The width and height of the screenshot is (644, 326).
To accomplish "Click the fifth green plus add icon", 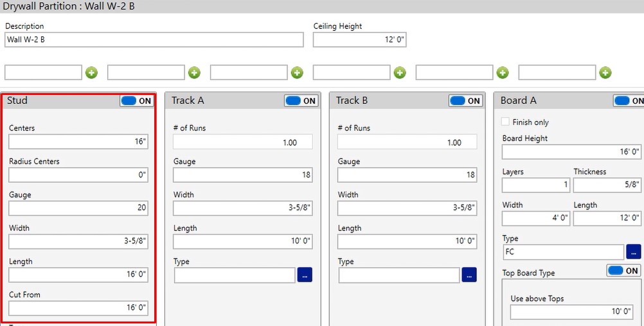I will pyautogui.click(x=503, y=73).
